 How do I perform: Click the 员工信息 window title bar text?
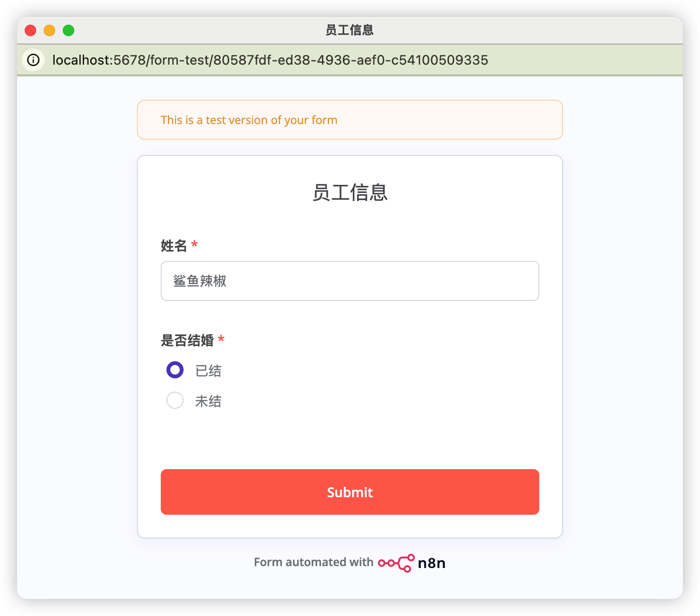(x=350, y=30)
